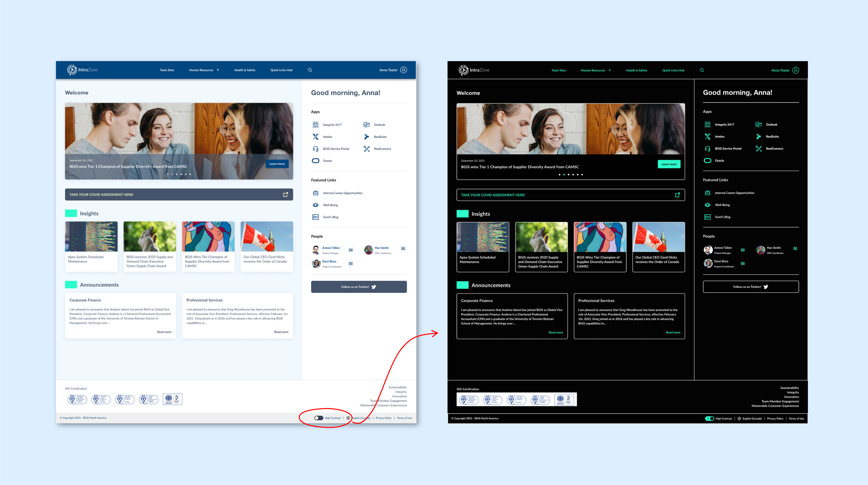Image resolution: width=868 pixels, height=485 pixels.
Task: Open Team Sites menu in dark mode nav
Action: (x=558, y=70)
